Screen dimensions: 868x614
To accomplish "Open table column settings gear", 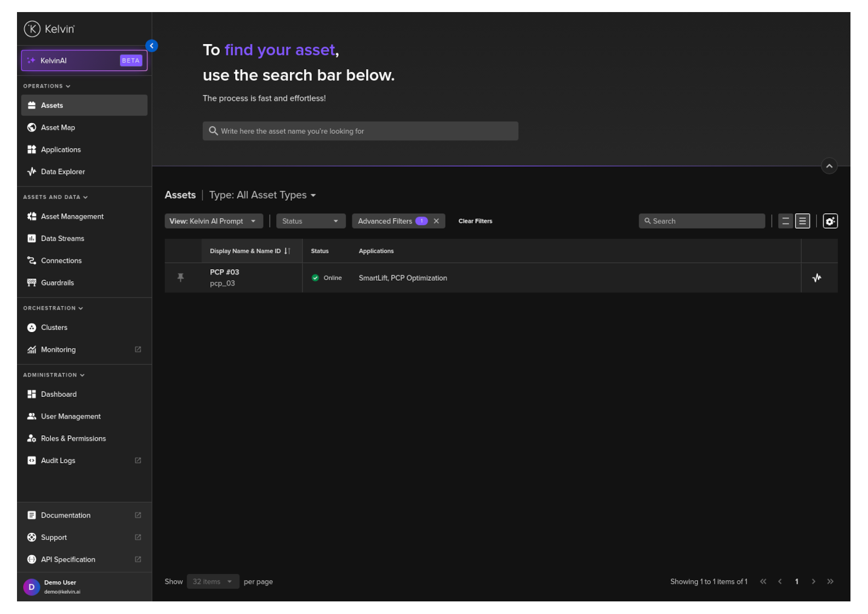I will coord(830,221).
